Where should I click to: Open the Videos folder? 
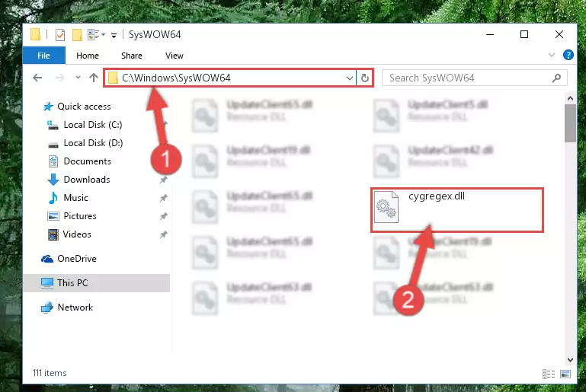tap(77, 234)
